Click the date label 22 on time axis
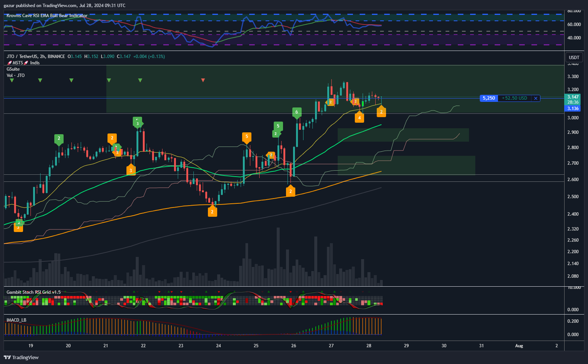588x364 pixels. (x=143, y=346)
